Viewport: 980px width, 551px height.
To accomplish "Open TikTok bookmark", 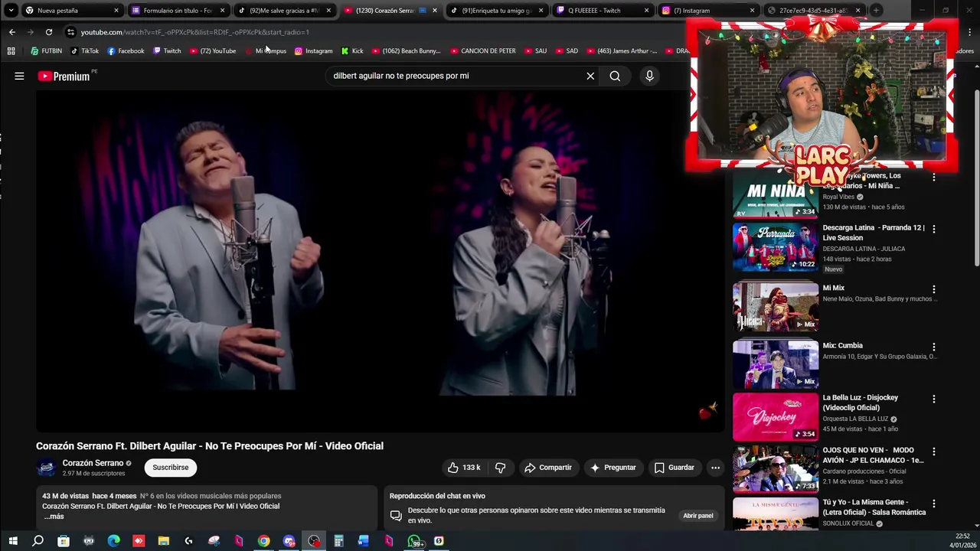I will click(84, 51).
